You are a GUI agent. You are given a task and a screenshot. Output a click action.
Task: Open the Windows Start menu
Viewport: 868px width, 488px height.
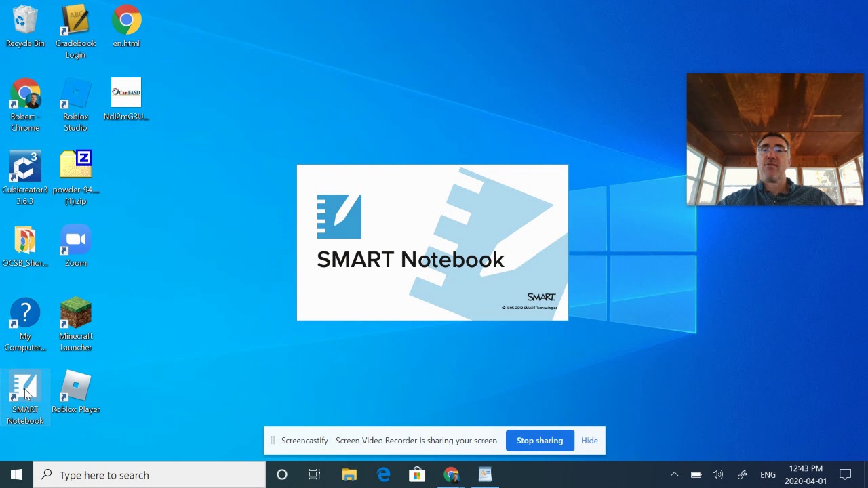pos(16,474)
